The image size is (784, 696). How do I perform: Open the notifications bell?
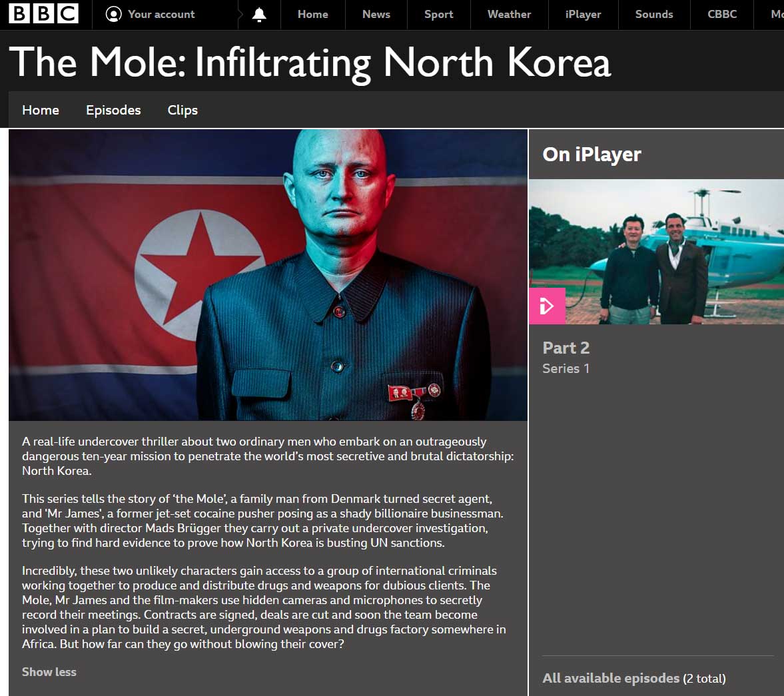(258, 13)
